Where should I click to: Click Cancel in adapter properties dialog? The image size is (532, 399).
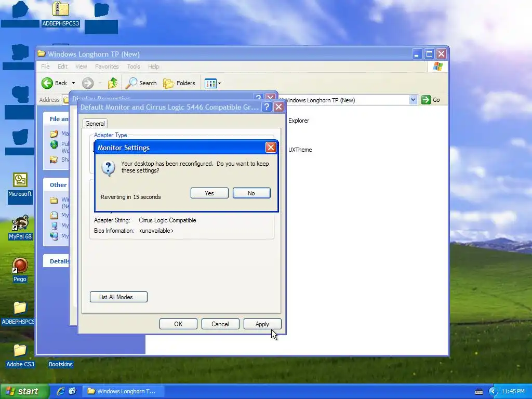(x=220, y=324)
